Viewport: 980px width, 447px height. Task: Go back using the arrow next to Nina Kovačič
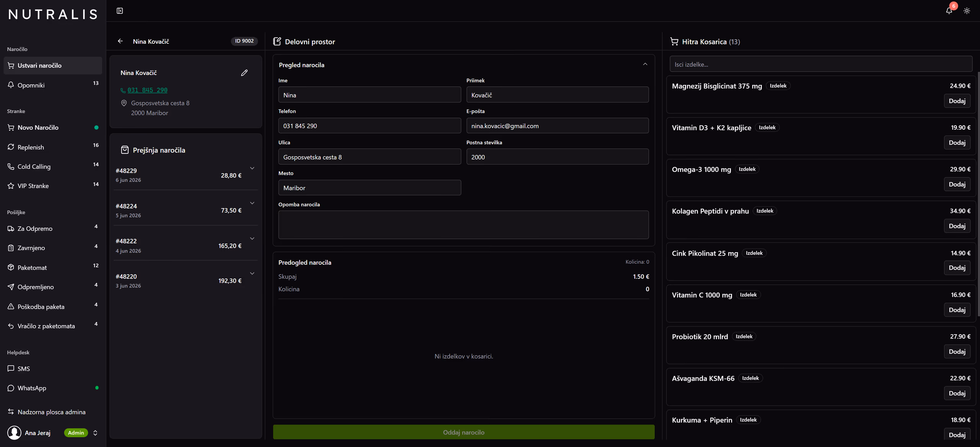click(x=120, y=41)
